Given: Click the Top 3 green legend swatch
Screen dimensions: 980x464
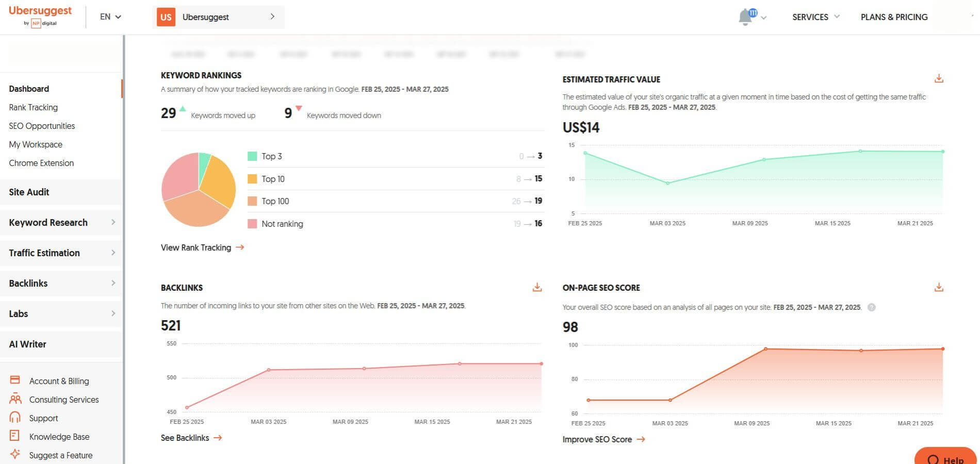Looking at the screenshot, I should coord(252,156).
